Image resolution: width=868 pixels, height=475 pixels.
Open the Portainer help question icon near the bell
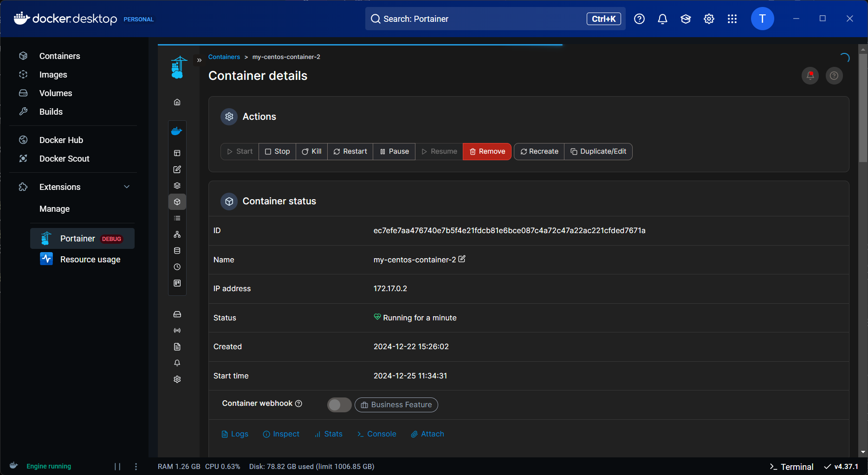click(x=834, y=76)
